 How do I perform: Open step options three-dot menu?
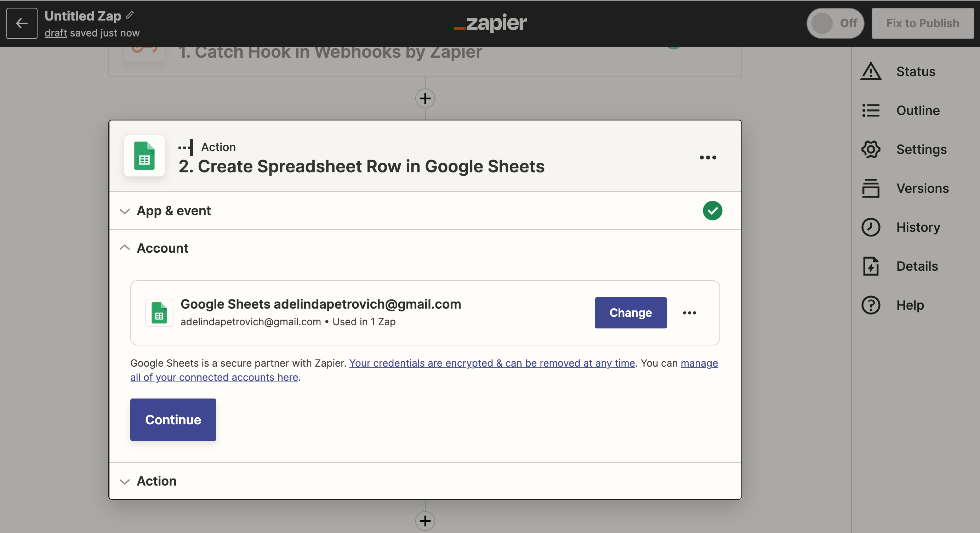pyautogui.click(x=708, y=157)
